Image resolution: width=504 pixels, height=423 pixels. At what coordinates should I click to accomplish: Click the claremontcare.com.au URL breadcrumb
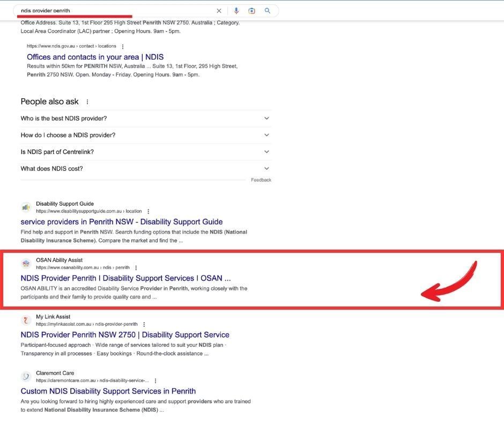click(x=92, y=381)
